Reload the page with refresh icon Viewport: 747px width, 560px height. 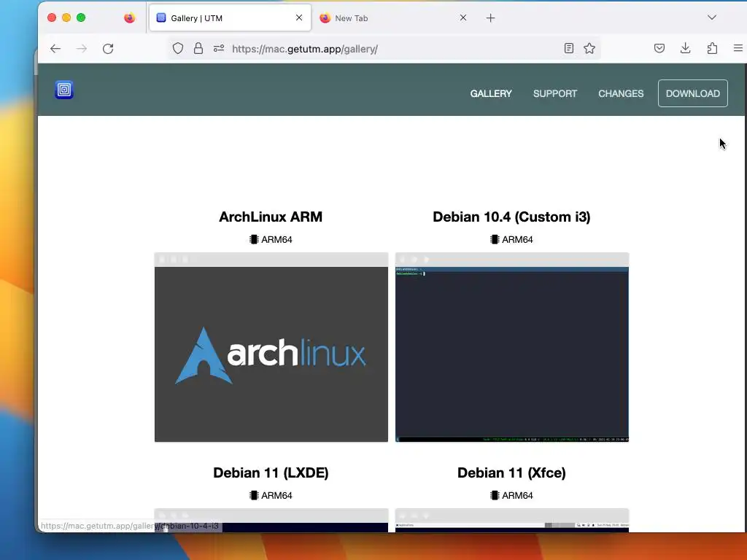(x=108, y=49)
